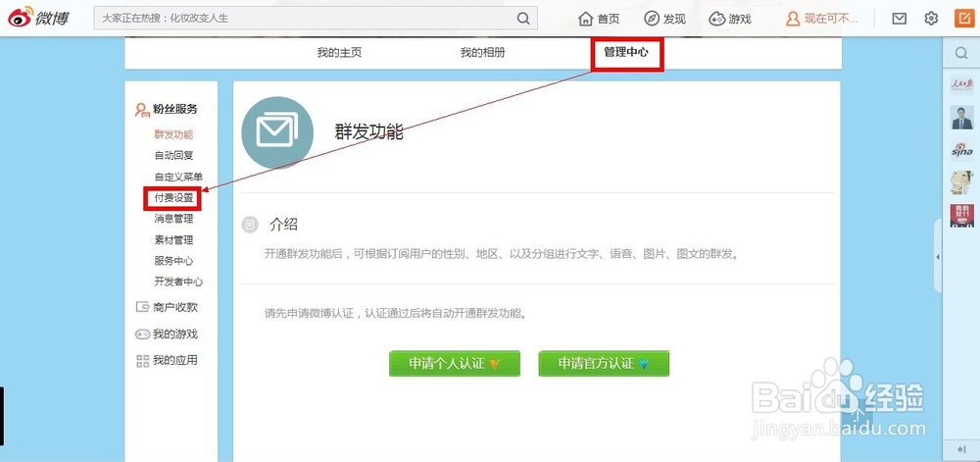
Task: Open the sina avatar in right sidebar
Action: tap(962, 150)
